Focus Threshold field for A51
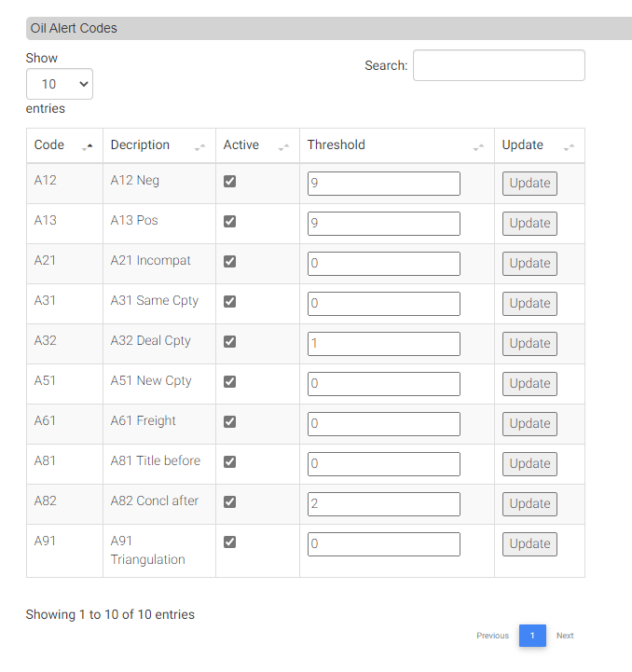Viewport: 632px width, 672px height. [x=384, y=384]
